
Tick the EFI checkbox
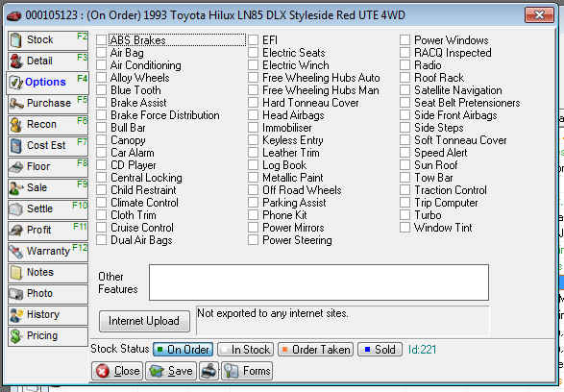254,40
